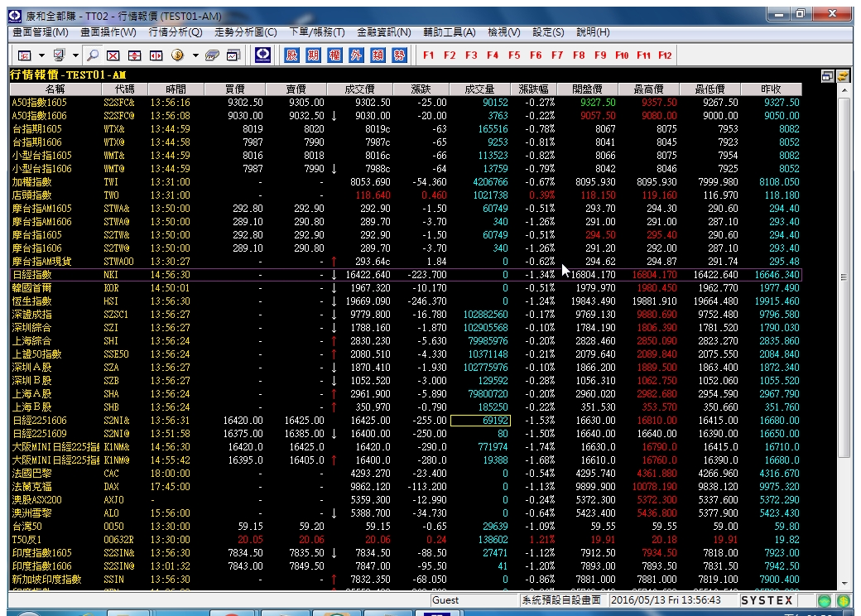Click the F12 shortcut button
Viewport: 861px width, 616px height.
pos(665,55)
